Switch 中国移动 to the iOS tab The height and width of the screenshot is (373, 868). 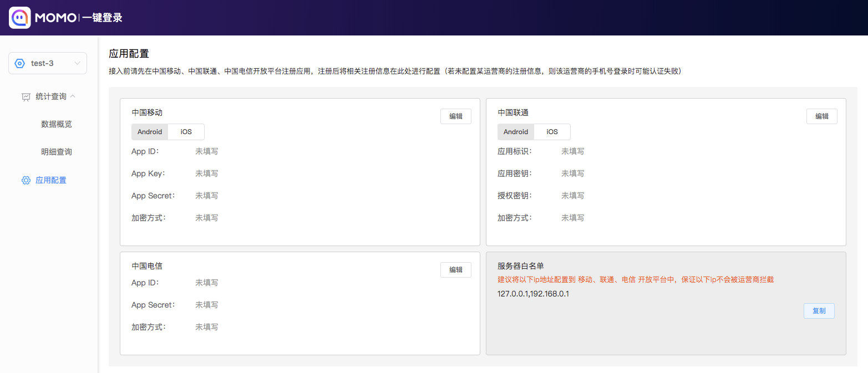click(186, 132)
